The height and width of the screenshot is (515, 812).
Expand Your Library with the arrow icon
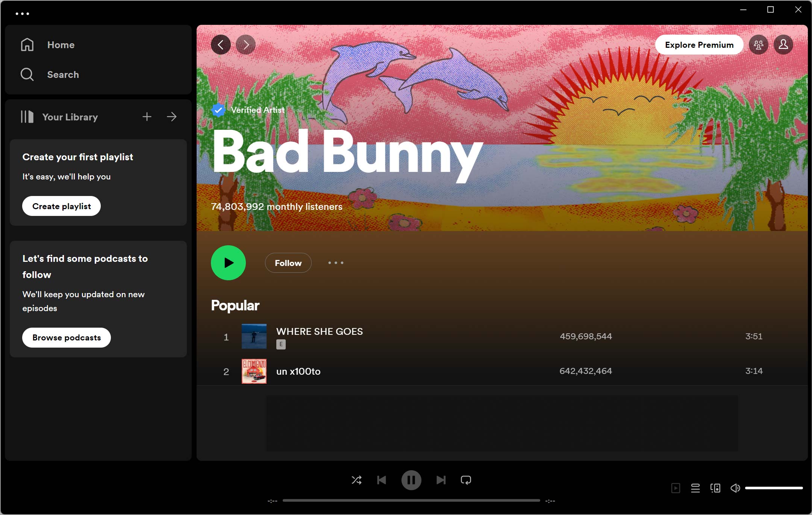172,117
